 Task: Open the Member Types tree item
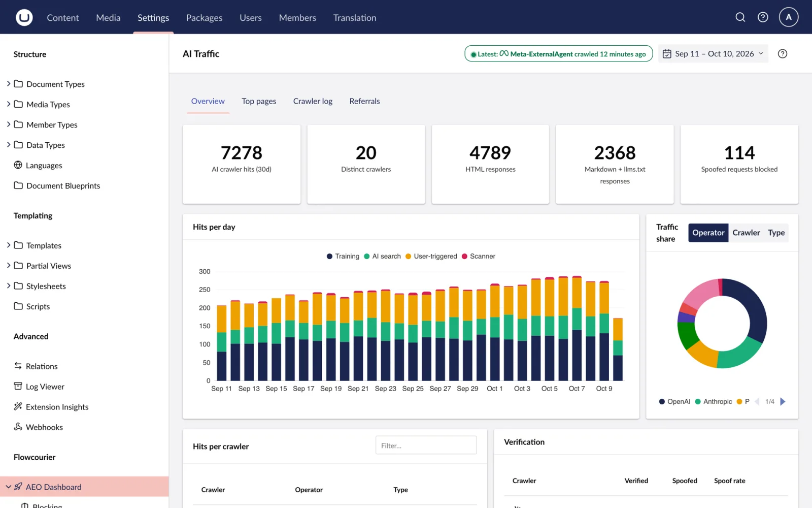(52, 124)
